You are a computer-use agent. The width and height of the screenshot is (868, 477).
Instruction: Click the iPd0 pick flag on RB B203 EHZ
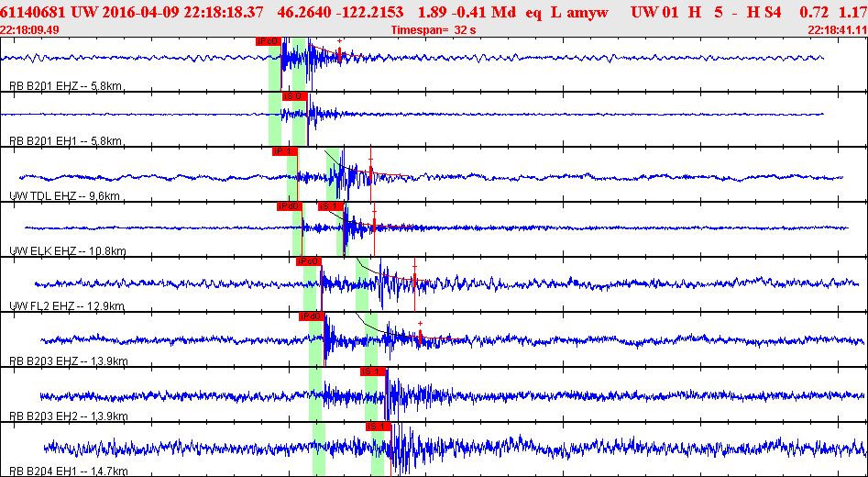pos(311,316)
